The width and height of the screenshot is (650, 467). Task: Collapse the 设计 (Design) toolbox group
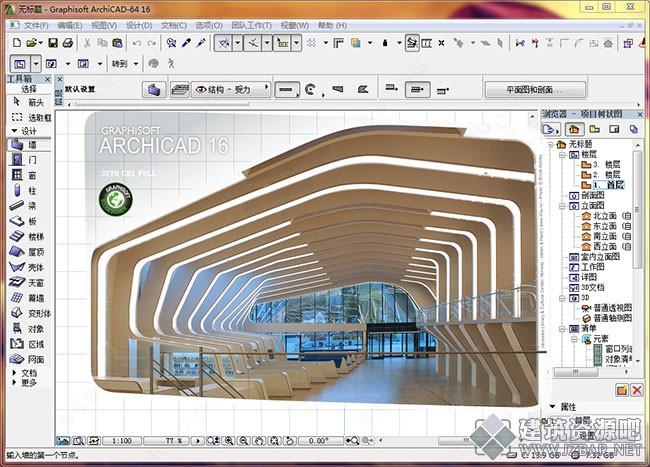[15, 131]
